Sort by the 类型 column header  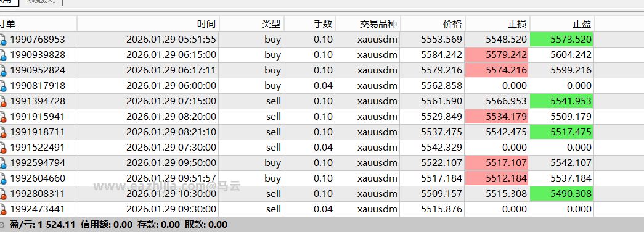click(x=252, y=24)
